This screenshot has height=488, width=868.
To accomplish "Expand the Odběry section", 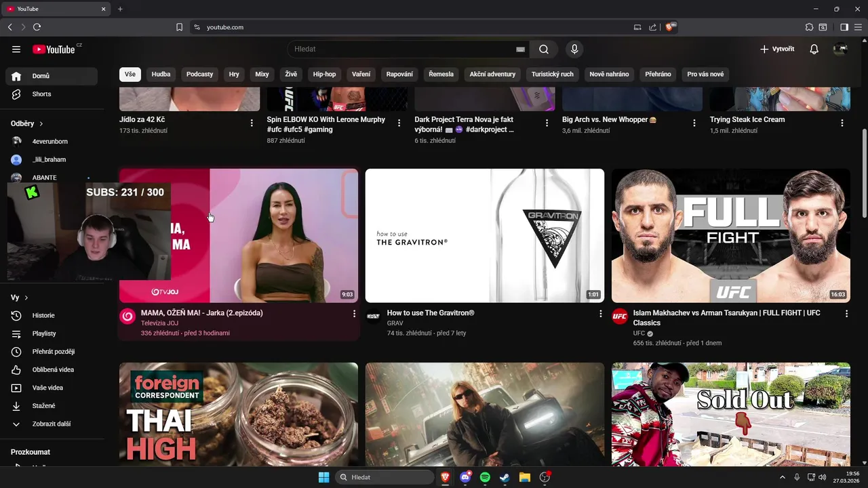I will point(27,123).
